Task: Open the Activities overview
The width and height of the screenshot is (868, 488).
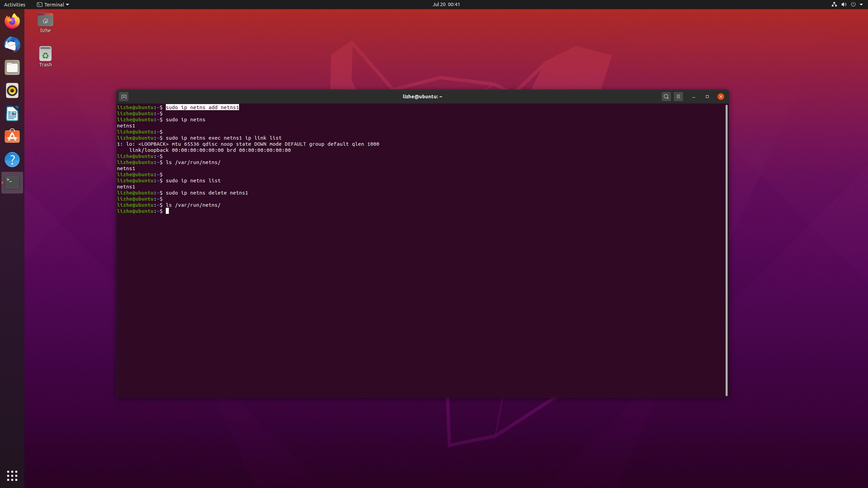Action: click(15, 4)
